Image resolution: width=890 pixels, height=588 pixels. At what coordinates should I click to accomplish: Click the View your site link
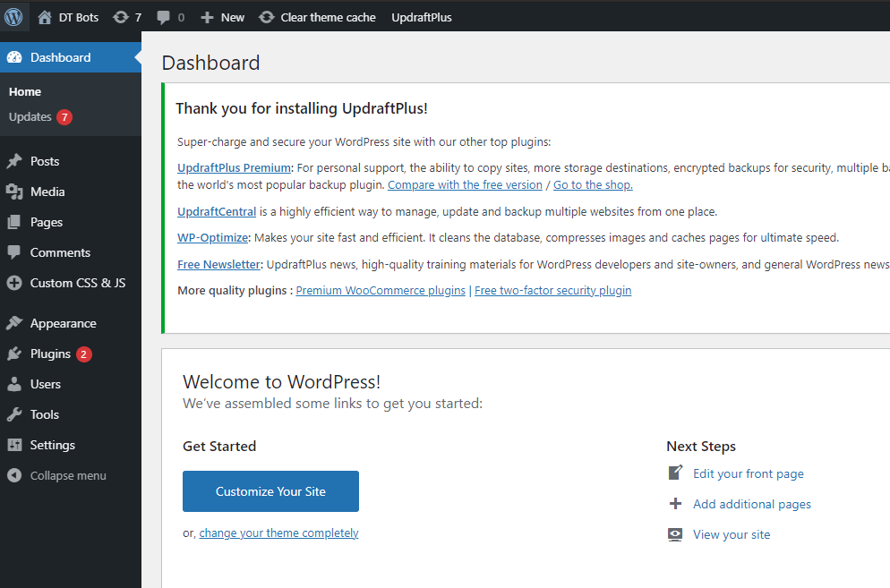732,534
